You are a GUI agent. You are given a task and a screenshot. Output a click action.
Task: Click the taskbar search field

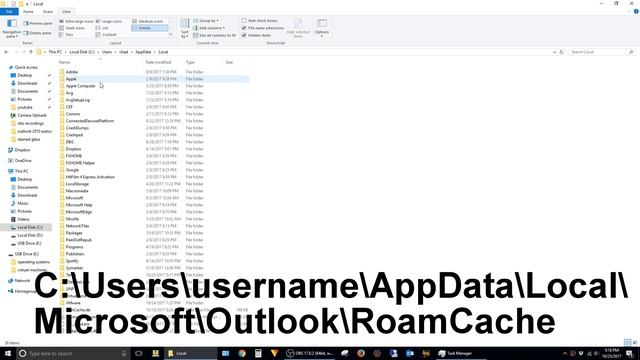pyautogui.click(x=73, y=353)
